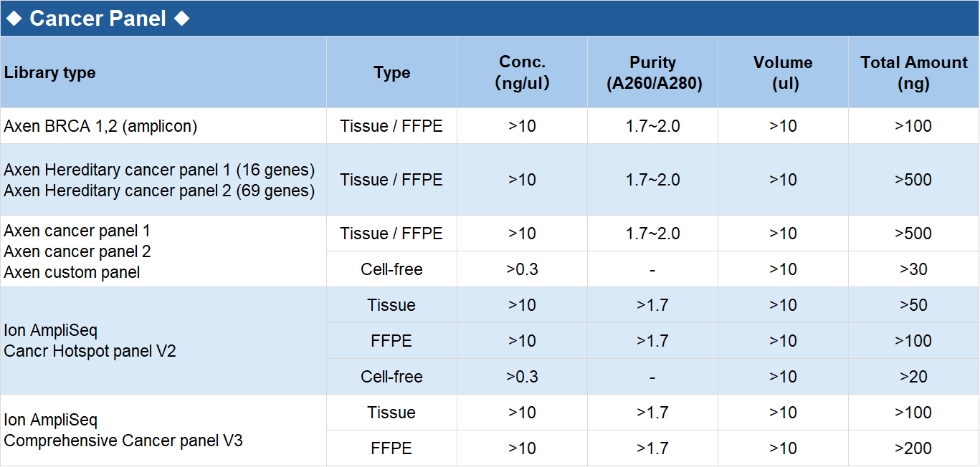Click the Total Amount (ng) header

[x=913, y=73]
